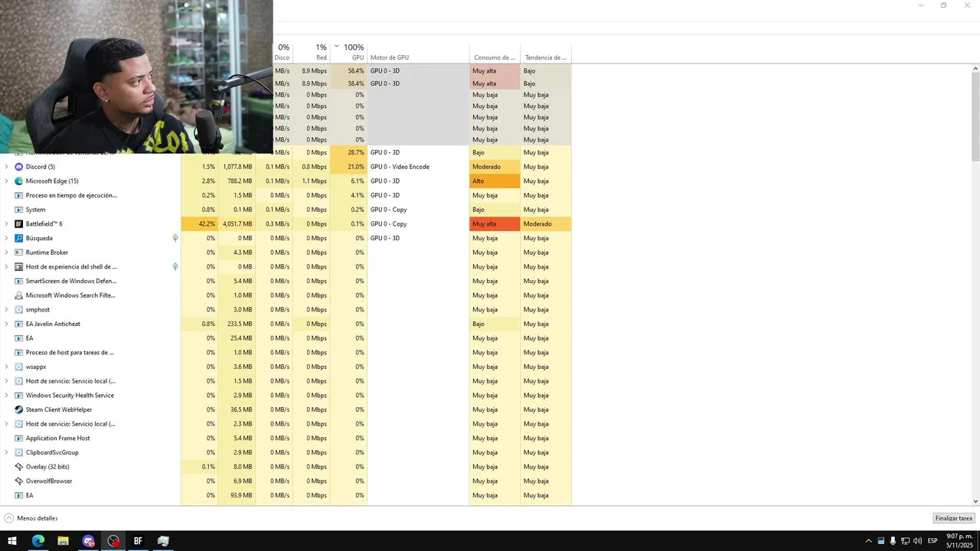The width and height of the screenshot is (980, 551).
Task: Click the Application Frame Host icon
Action: (x=19, y=439)
